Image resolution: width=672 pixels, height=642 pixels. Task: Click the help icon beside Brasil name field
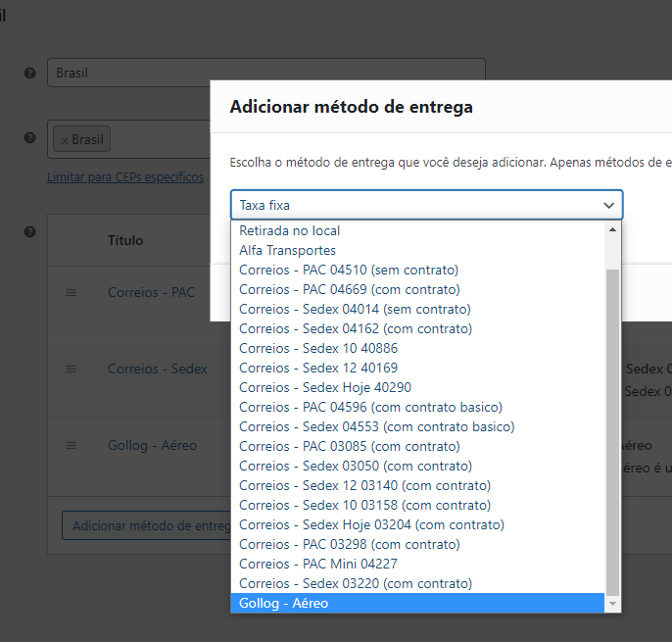click(x=30, y=74)
